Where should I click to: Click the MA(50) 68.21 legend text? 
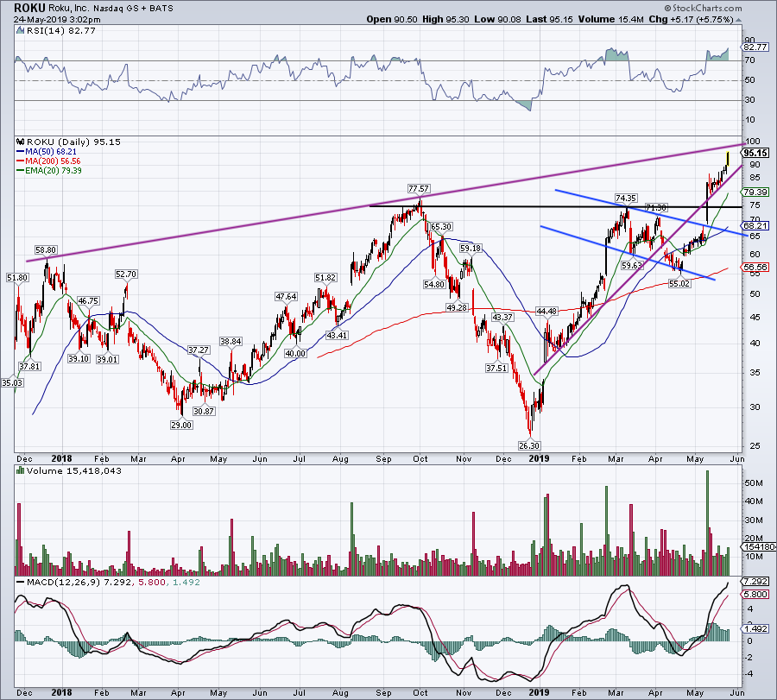click(x=51, y=152)
